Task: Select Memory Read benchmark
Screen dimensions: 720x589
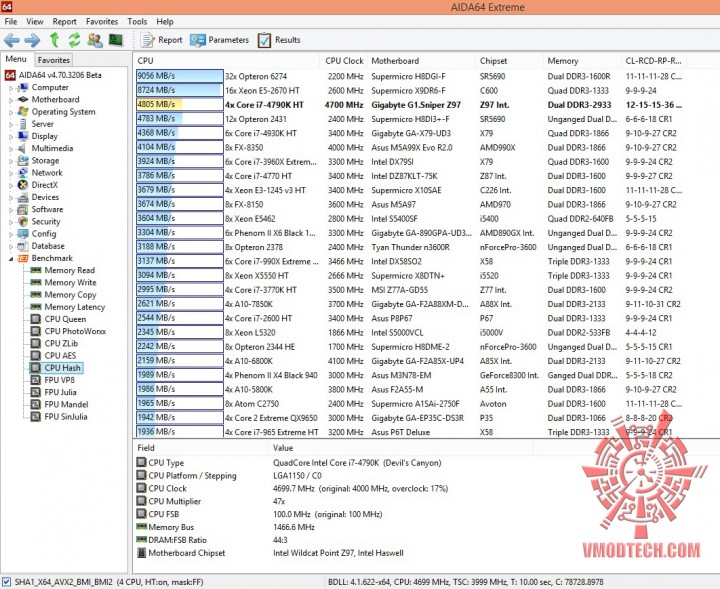Action: (x=69, y=270)
